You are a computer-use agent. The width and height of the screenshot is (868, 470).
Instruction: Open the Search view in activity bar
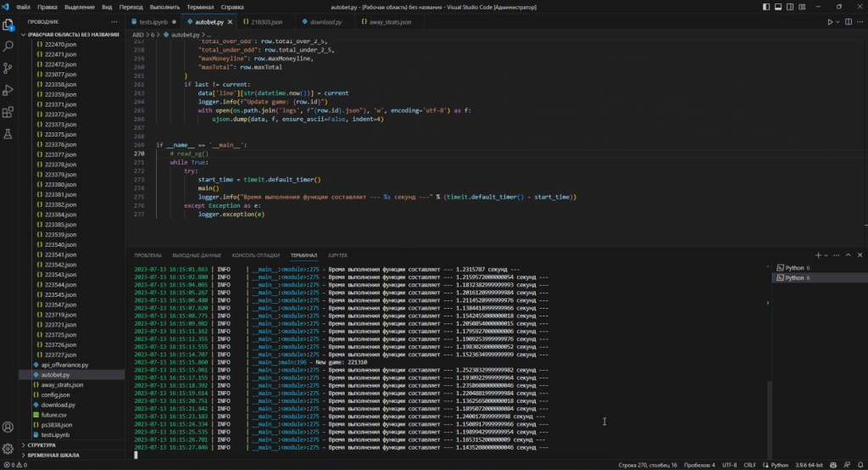click(8, 47)
